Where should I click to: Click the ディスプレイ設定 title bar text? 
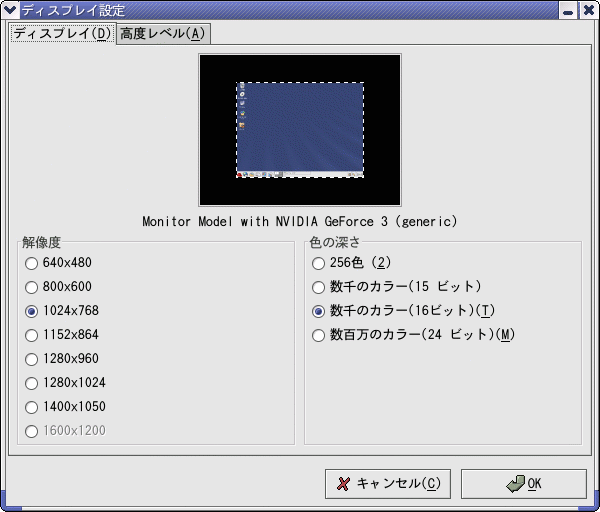[73, 10]
